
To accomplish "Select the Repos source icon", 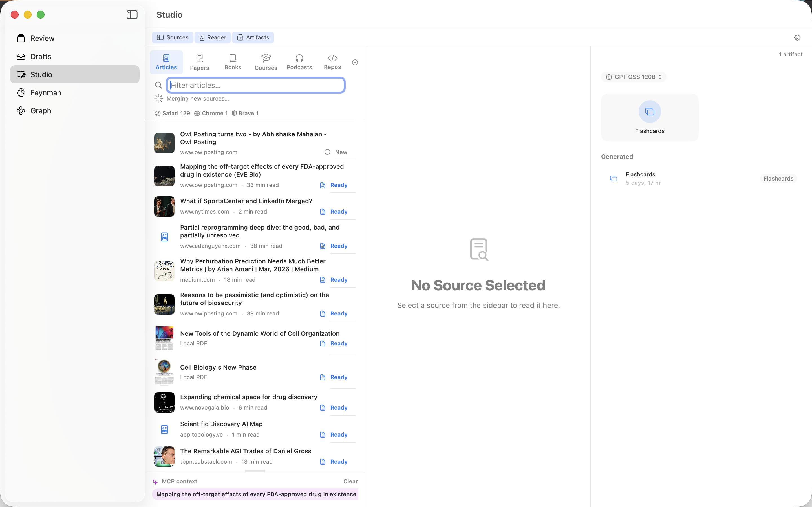I will pos(332,61).
